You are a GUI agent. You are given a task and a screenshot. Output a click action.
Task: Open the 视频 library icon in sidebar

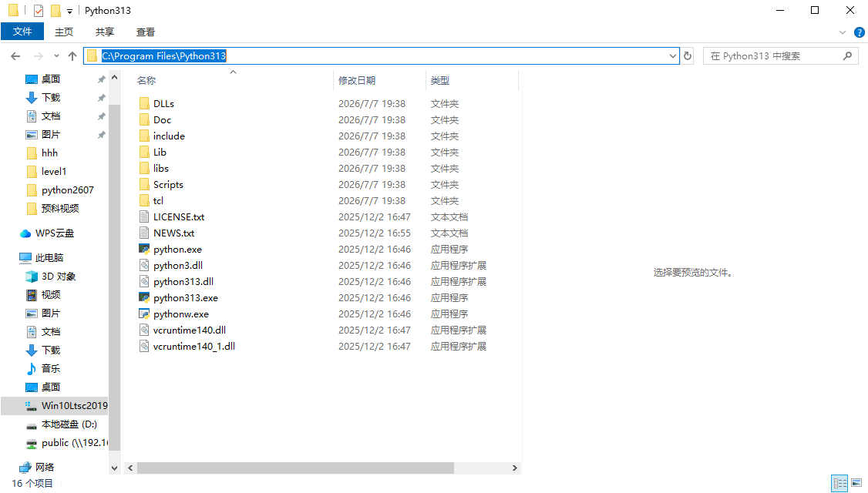tap(32, 295)
